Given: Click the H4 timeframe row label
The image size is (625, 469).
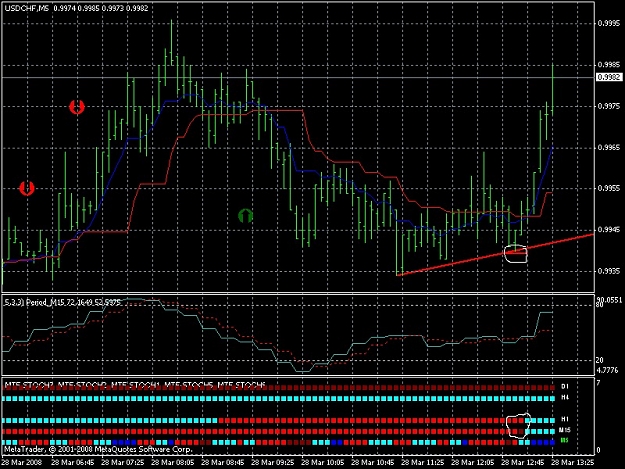Looking at the screenshot, I should 564,397.
